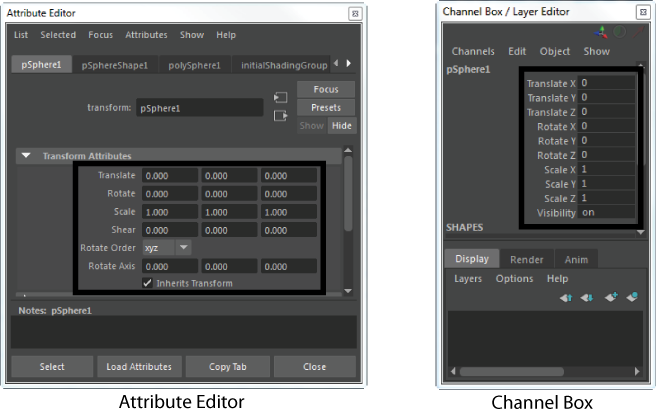Click the diagonal arrow icon in Channel Box
The width and height of the screenshot is (656, 414).
pos(638,32)
